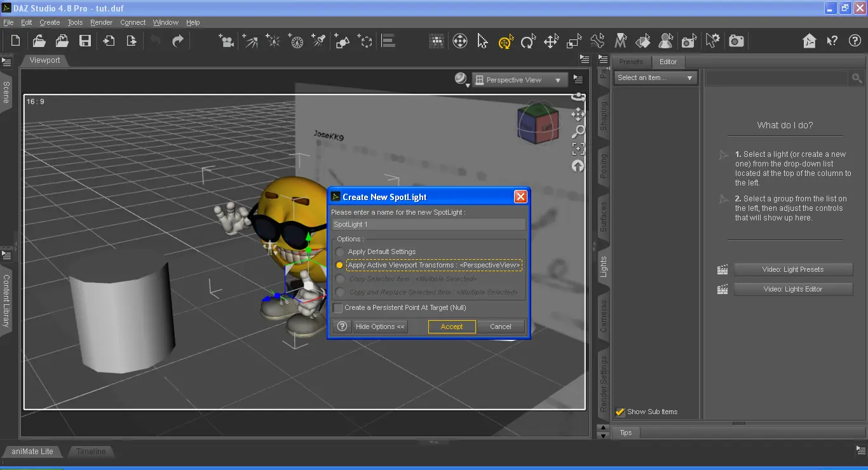This screenshot has width=868, height=470.
Task: Switch to the Presets tab
Action: tap(631, 62)
